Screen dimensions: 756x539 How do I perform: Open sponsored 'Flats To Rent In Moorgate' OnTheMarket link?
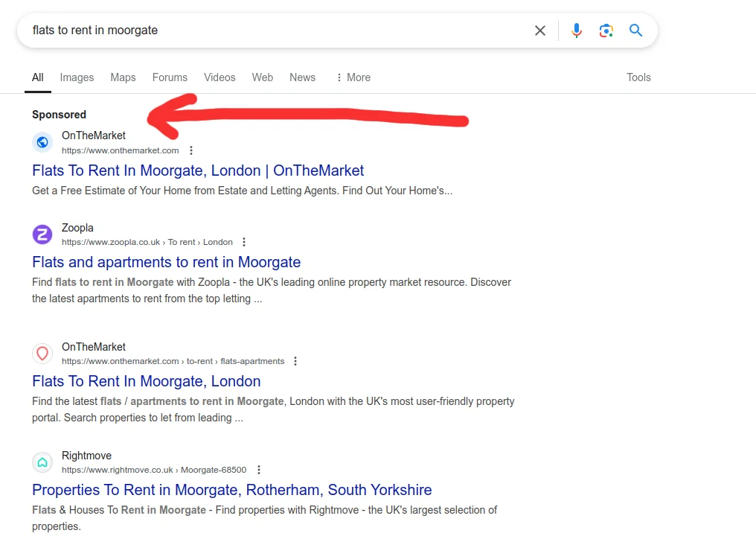point(198,170)
